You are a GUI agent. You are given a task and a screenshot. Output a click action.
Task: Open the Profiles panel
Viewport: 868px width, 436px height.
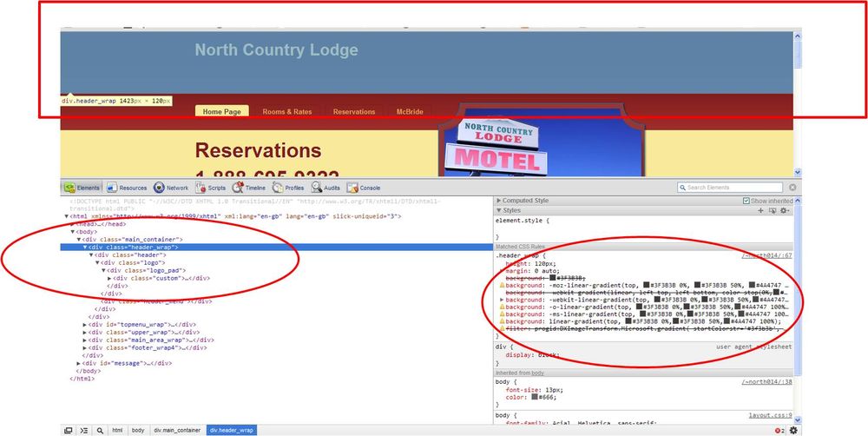point(289,188)
